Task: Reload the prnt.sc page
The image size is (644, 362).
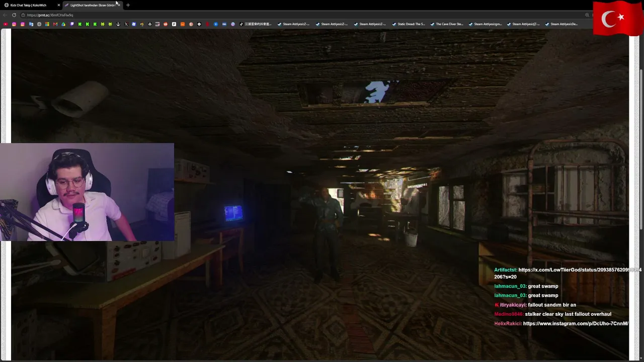Action: (x=14, y=15)
